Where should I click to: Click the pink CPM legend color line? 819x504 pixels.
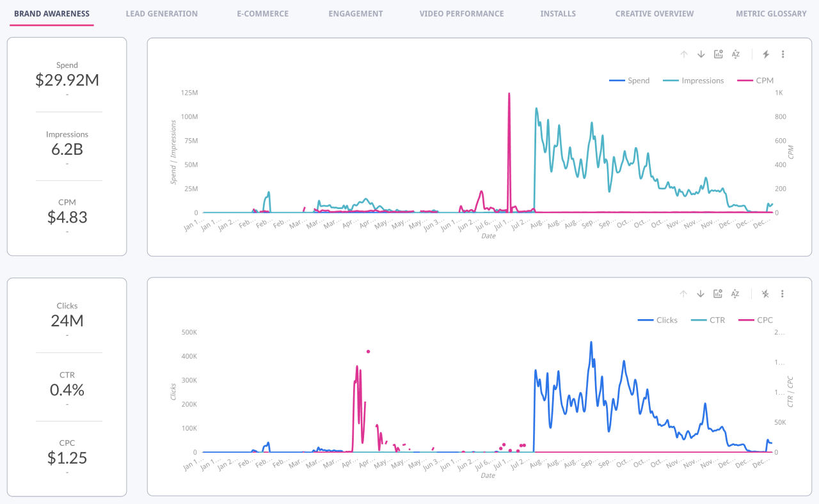click(745, 81)
